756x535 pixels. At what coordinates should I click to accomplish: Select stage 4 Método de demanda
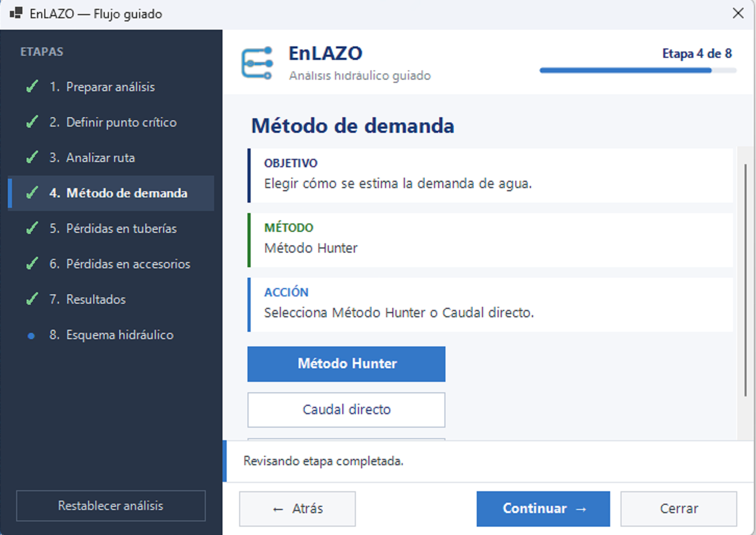[x=111, y=193]
